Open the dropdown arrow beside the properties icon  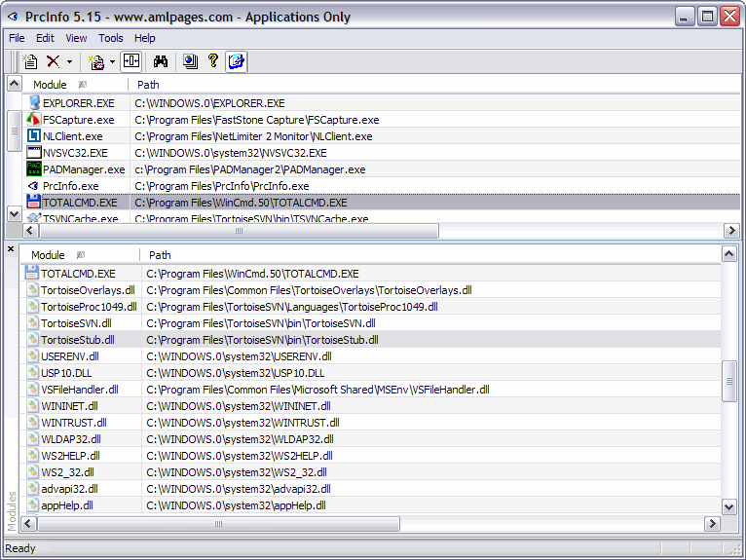point(112,62)
